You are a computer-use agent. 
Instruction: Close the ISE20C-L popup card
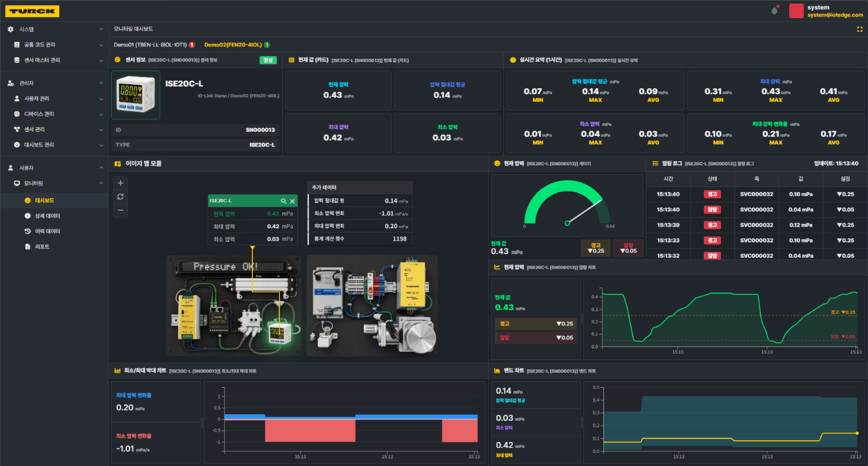(x=292, y=201)
